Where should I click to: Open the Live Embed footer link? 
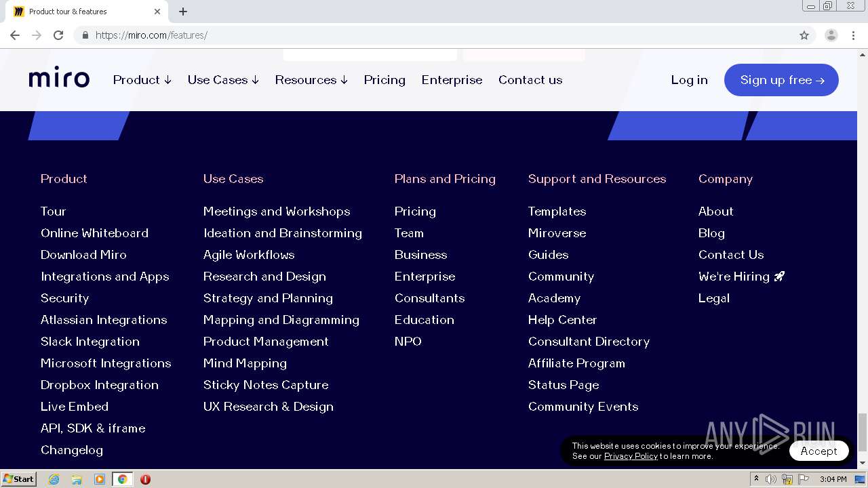[74, 407]
